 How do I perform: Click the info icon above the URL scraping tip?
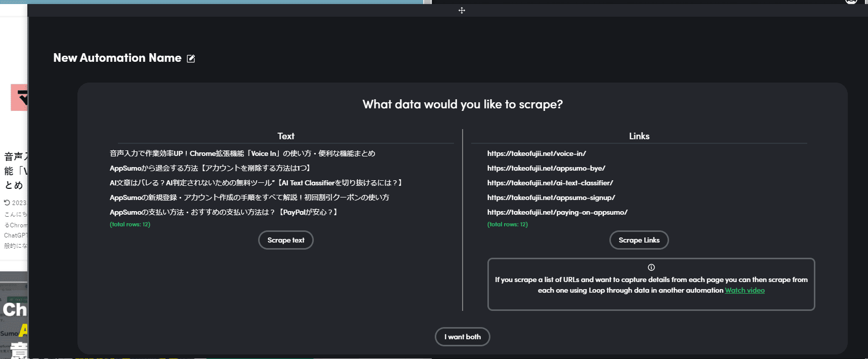(651, 267)
